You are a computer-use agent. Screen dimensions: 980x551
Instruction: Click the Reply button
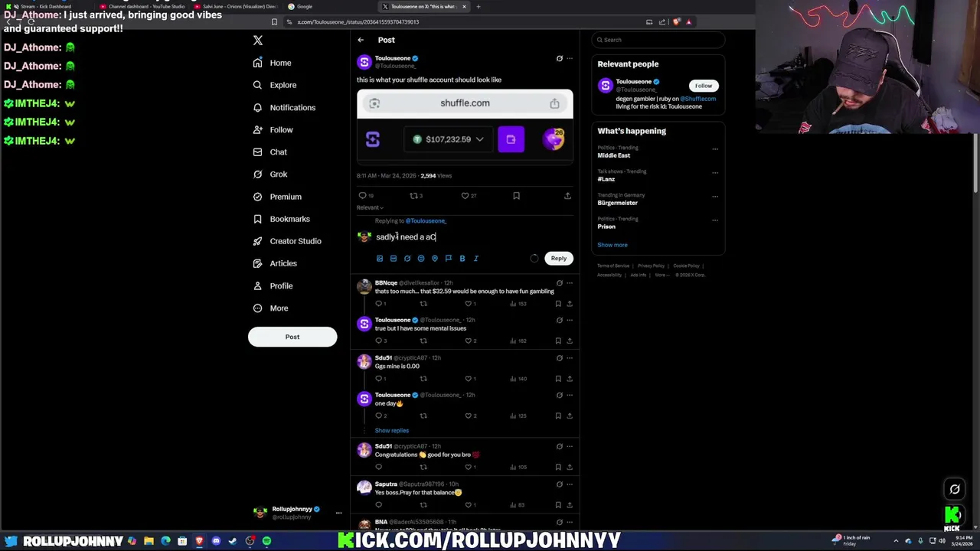click(x=559, y=259)
